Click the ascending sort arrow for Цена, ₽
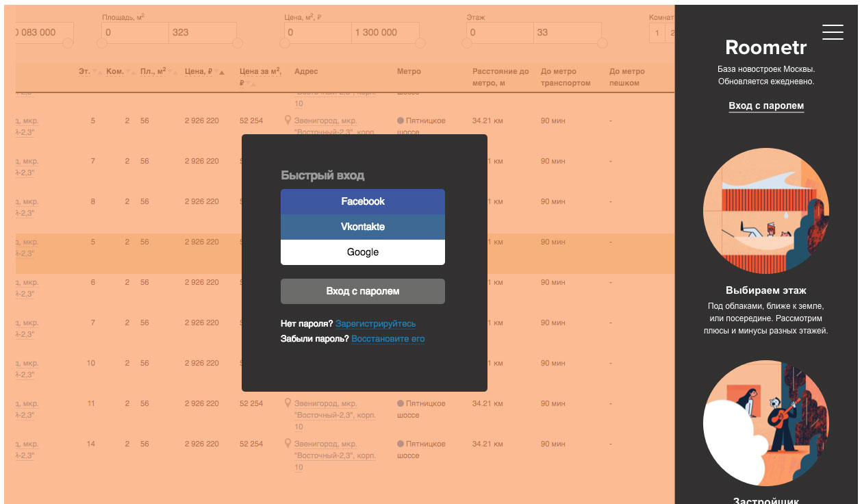Screen dimensions: 862x504 click(x=222, y=72)
